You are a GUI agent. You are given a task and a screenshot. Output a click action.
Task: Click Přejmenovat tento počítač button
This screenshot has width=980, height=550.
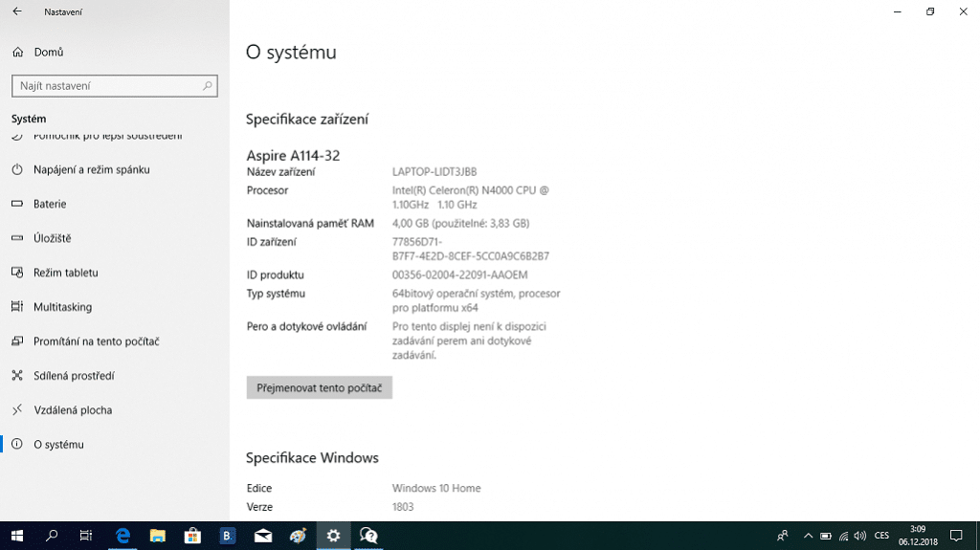click(x=320, y=387)
